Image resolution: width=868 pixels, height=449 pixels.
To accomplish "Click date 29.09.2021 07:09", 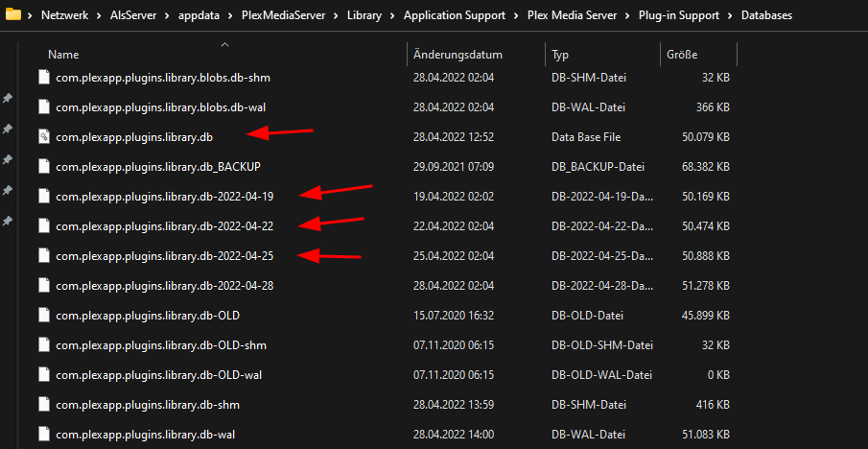I will click(454, 167).
